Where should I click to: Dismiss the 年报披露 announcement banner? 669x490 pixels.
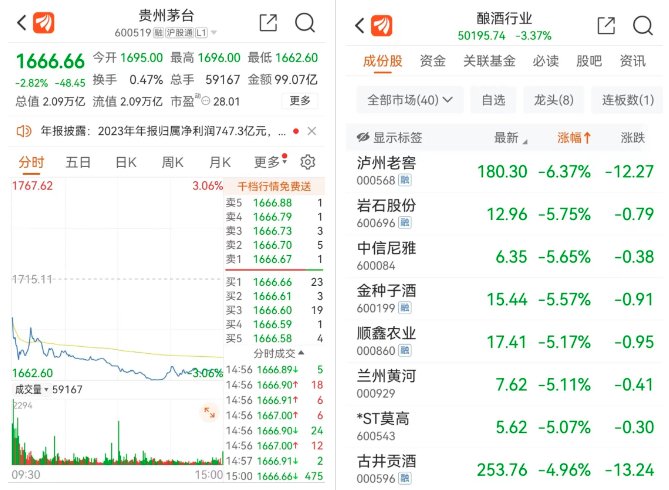(x=312, y=131)
